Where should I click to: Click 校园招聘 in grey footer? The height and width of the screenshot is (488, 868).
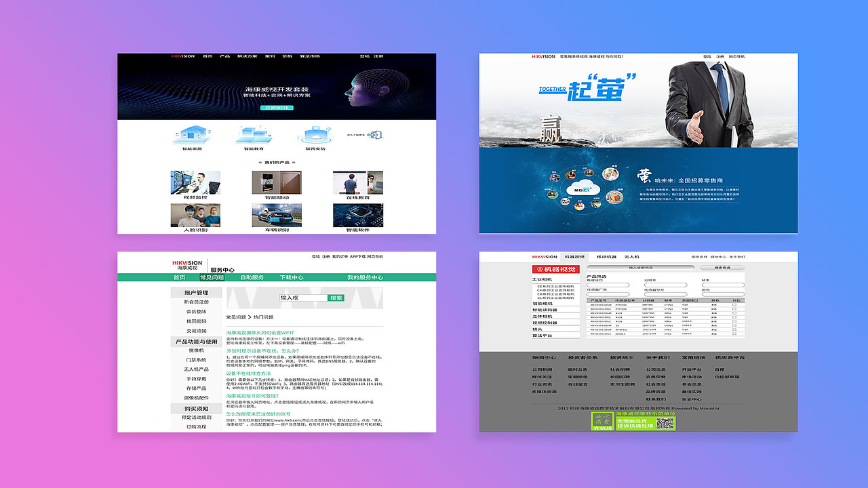coord(620,377)
